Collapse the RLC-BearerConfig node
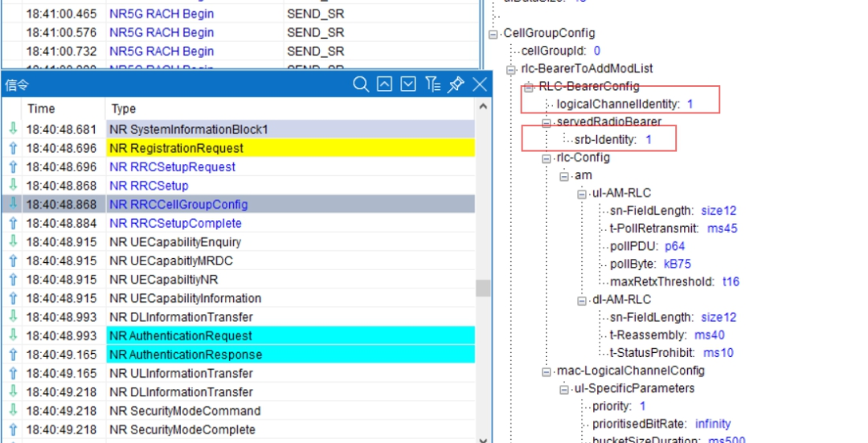Screen dimensions: 868x443 [x=529, y=87]
